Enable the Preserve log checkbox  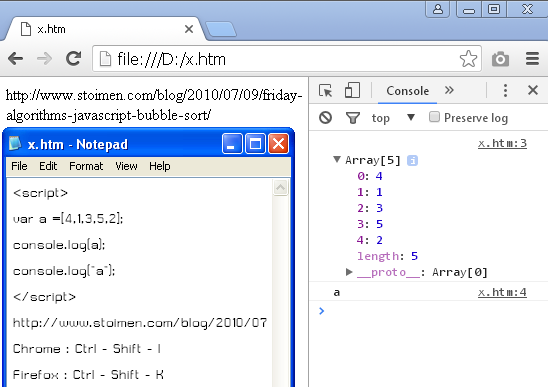point(434,117)
